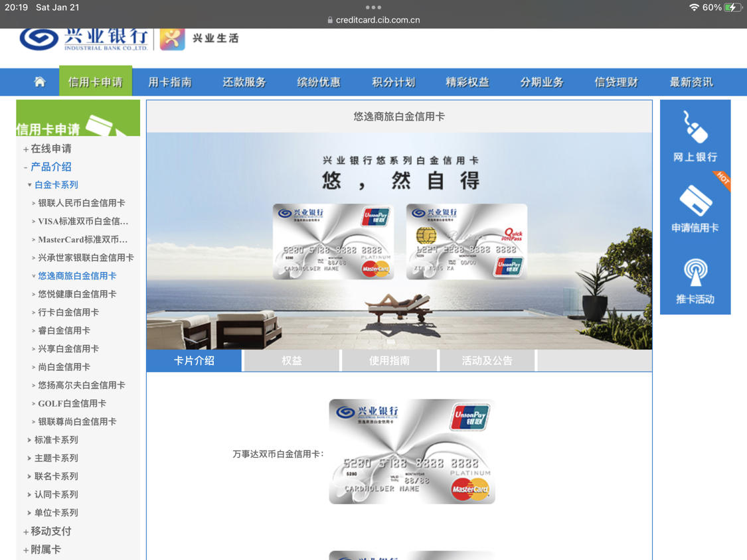Open the 分期业务 menu

coord(542,82)
